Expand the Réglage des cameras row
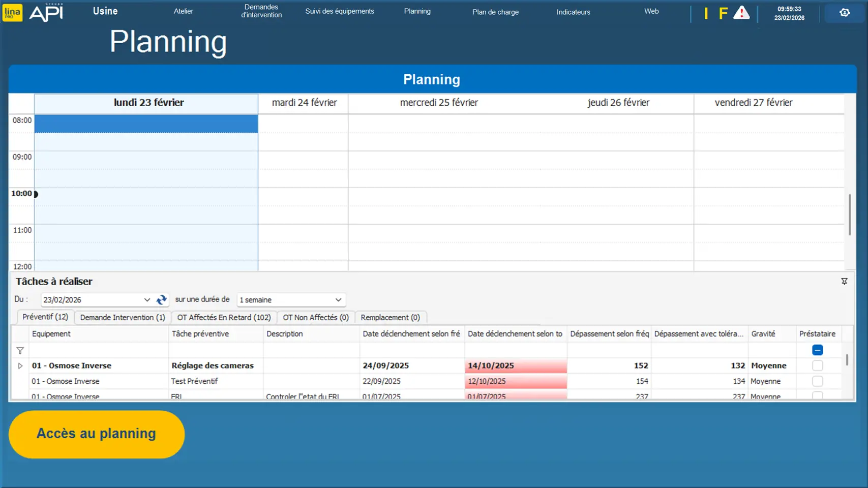 click(20, 366)
